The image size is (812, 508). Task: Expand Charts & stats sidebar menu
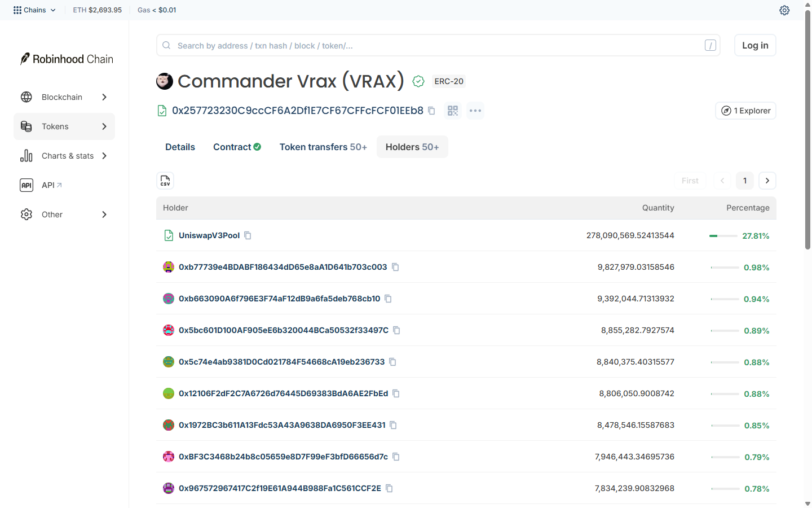[x=64, y=156]
